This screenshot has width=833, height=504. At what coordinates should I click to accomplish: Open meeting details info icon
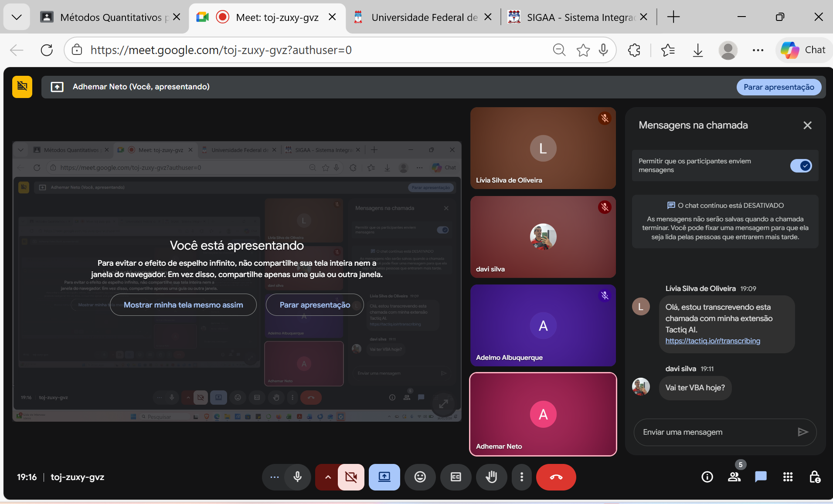pyautogui.click(x=707, y=477)
